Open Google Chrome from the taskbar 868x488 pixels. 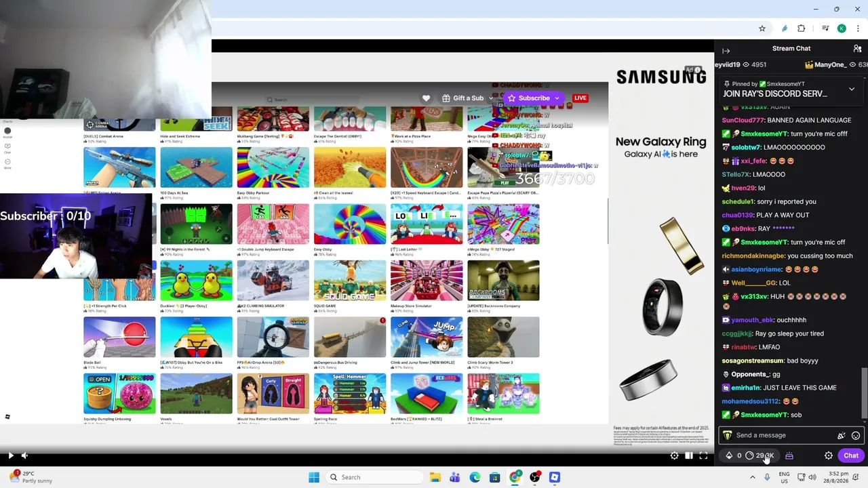click(515, 477)
